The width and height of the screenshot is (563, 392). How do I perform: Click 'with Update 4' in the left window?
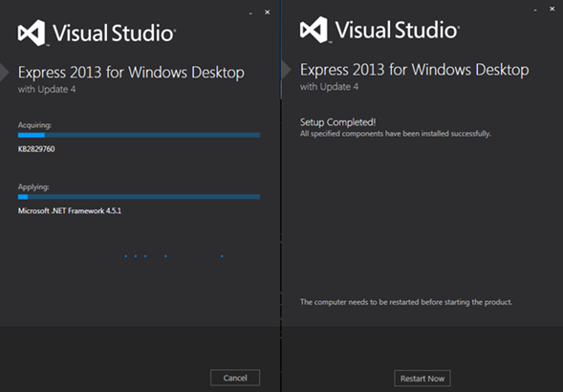pyautogui.click(x=47, y=89)
